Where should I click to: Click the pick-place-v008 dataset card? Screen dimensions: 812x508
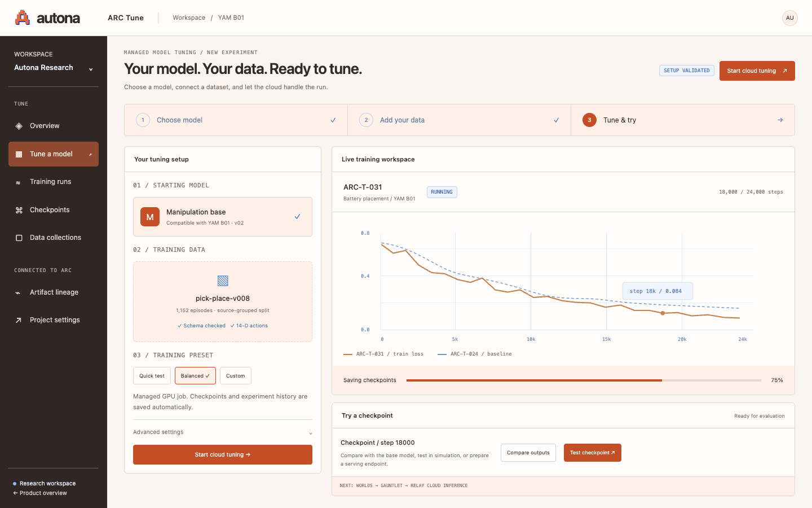coord(223,302)
